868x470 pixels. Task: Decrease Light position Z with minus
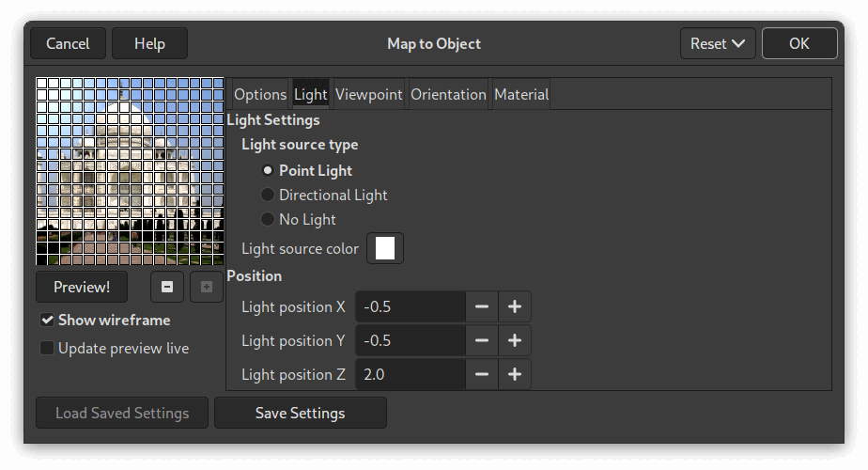coord(482,374)
